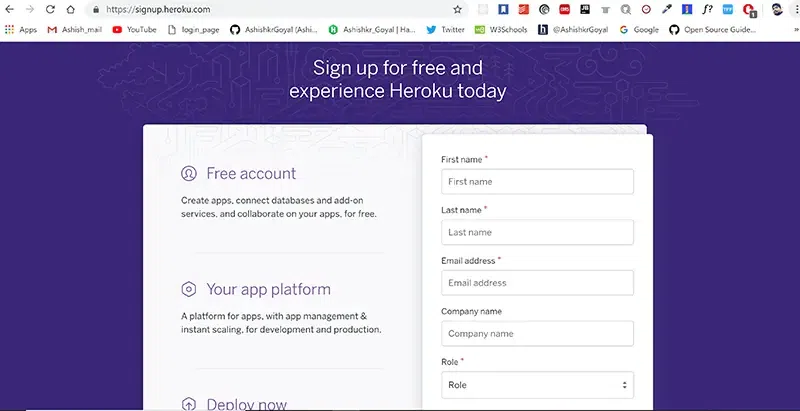800x411 pixels.
Task: Expand the Role dropdown
Action: coord(537,385)
